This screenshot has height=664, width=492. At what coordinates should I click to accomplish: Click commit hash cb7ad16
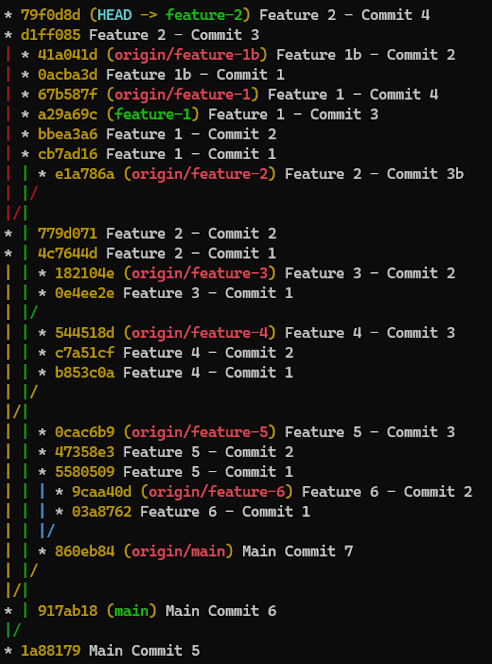[67, 154]
